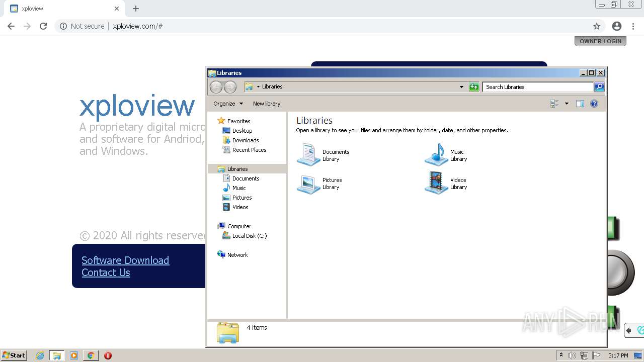
Task: Click the red Opera taskbar icon
Action: click(x=108, y=355)
